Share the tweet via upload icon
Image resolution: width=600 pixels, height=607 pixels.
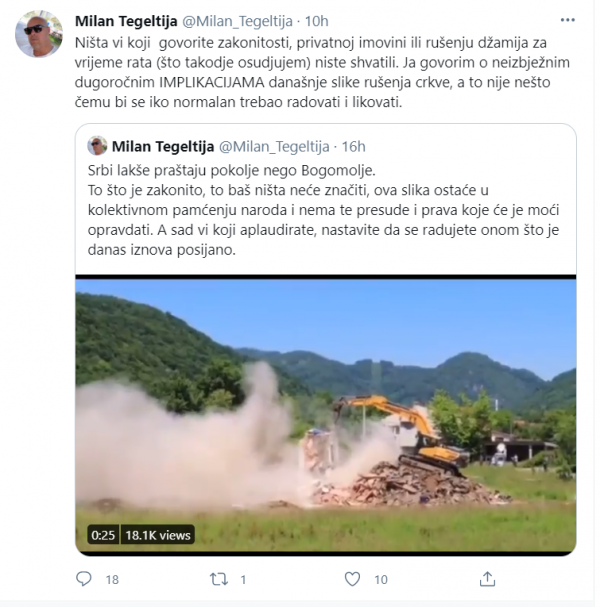click(x=487, y=579)
